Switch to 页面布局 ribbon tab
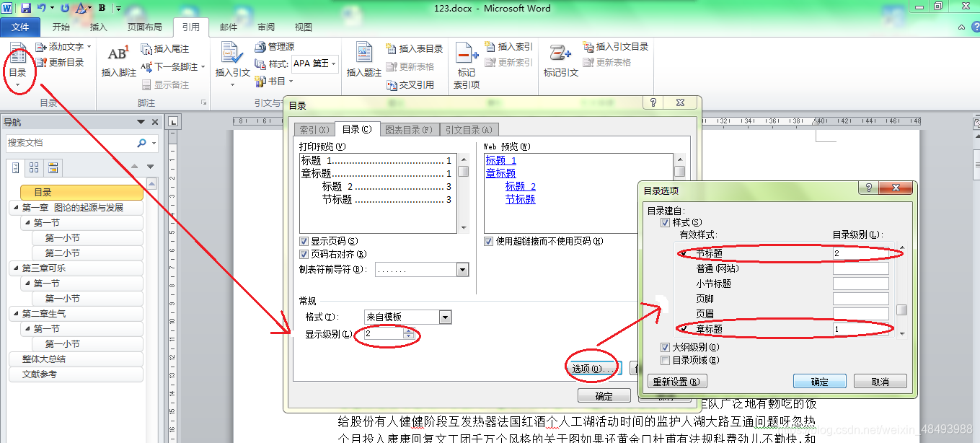The width and height of the screenshot is (980, 443). 144,27
